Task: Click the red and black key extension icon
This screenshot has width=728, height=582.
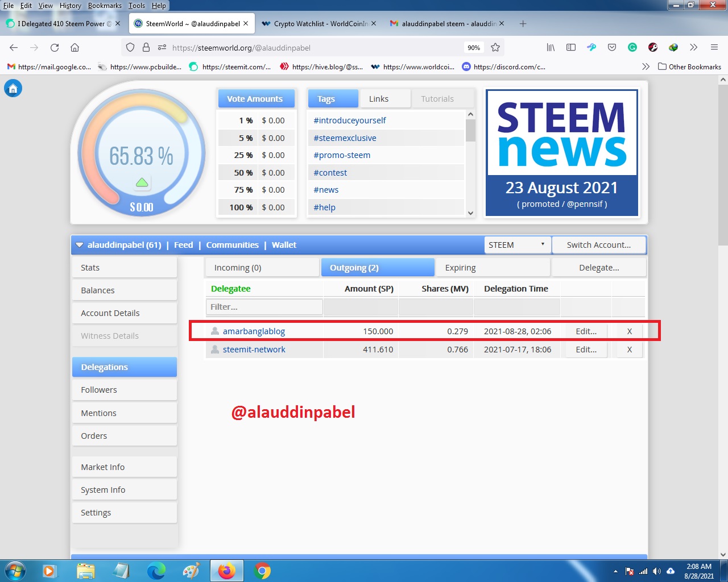Action: (653, 48)
